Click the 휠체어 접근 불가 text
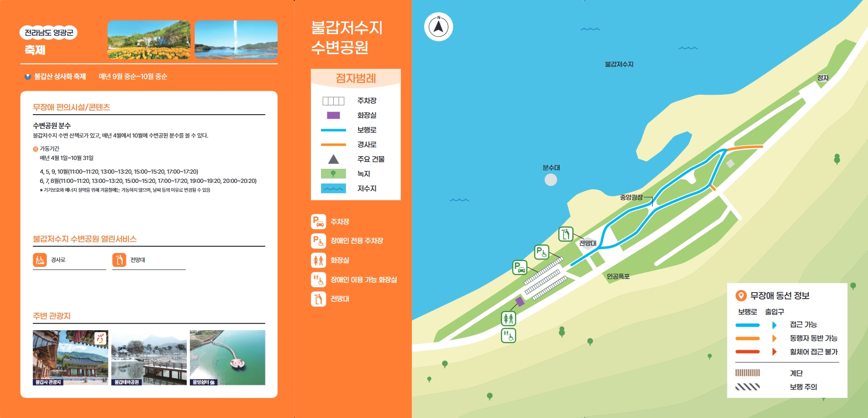This screenshot has height=418, width=868. coord(814,352)
